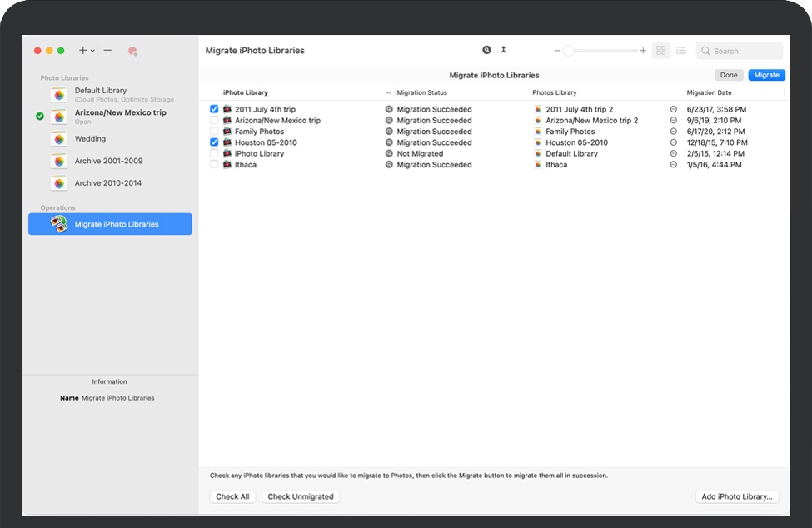
Task: Check the iPhoto Library row checkbox
Action: click(214, 154)
